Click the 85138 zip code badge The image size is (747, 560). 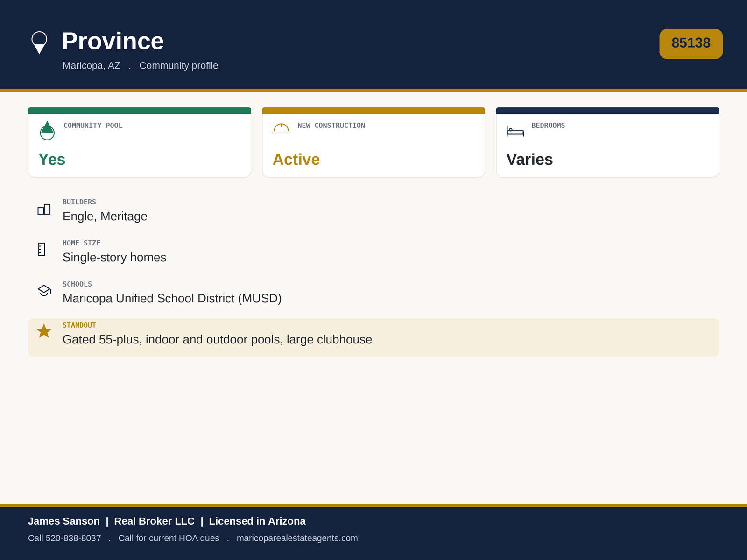[691, 44]
